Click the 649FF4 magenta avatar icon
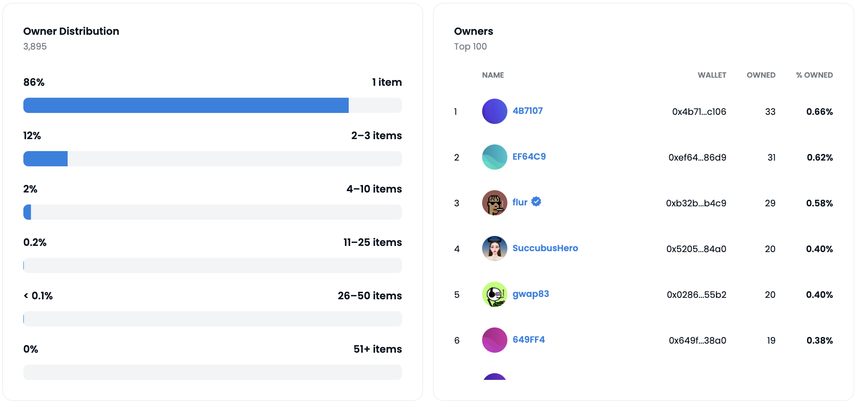Viewport: 868px width, 408px height. coord(495,340)
